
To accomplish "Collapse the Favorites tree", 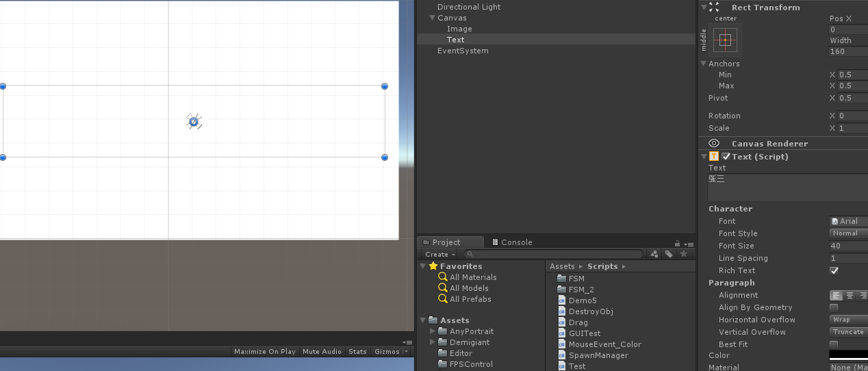I will (423, 266).
